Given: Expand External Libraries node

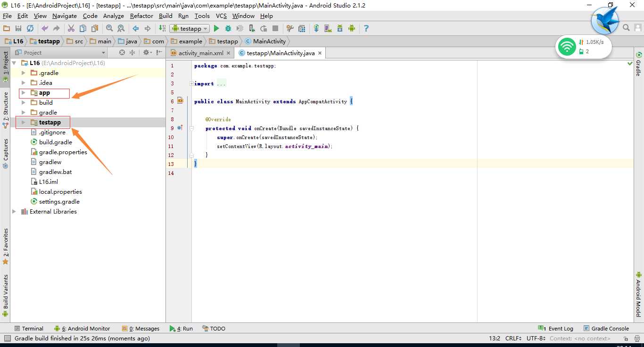Looking at the screenshot, I should [14, 212].
